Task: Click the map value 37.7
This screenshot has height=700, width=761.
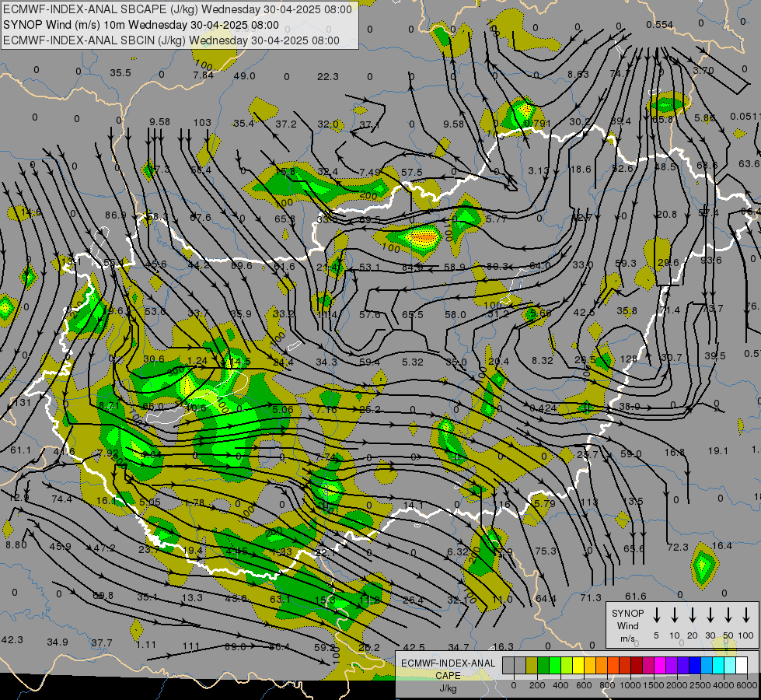Action: tap(102, 643)
